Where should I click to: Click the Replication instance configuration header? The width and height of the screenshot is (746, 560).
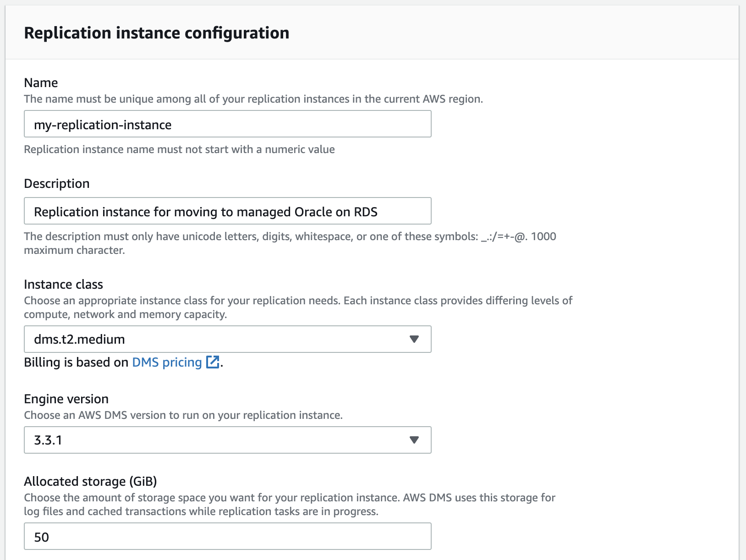157,33
